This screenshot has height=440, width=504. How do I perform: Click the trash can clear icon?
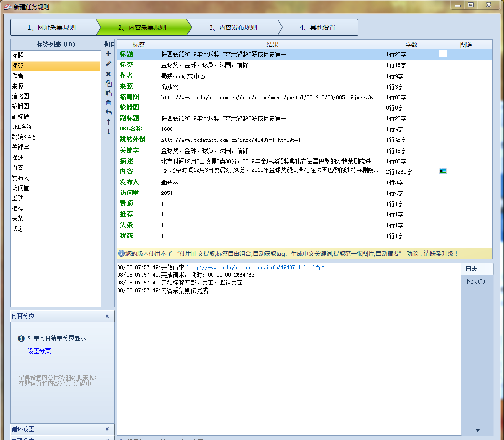(108, 103)
